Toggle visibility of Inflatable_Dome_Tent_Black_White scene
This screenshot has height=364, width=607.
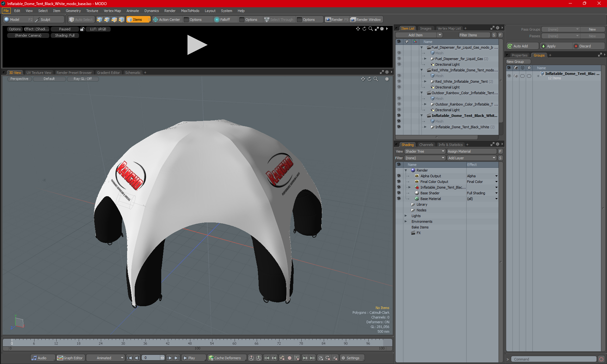(x=399, y=115)
